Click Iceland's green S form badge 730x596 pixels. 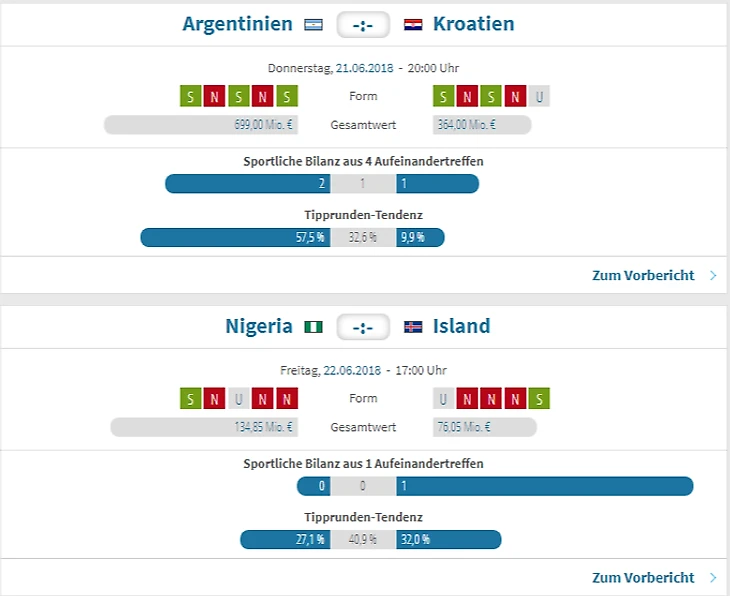540,399
